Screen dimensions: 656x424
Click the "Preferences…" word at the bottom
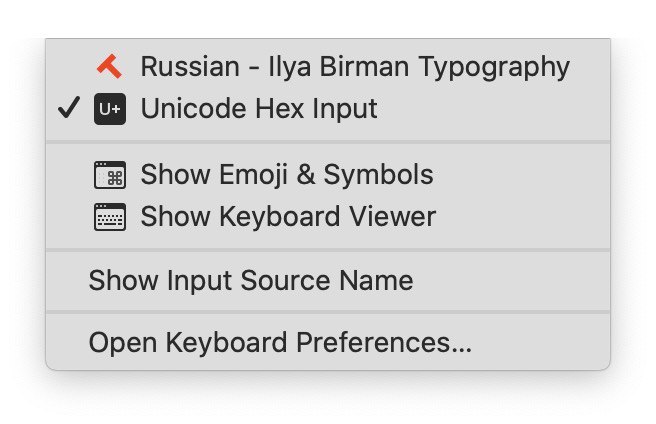[x=384, y=343]
